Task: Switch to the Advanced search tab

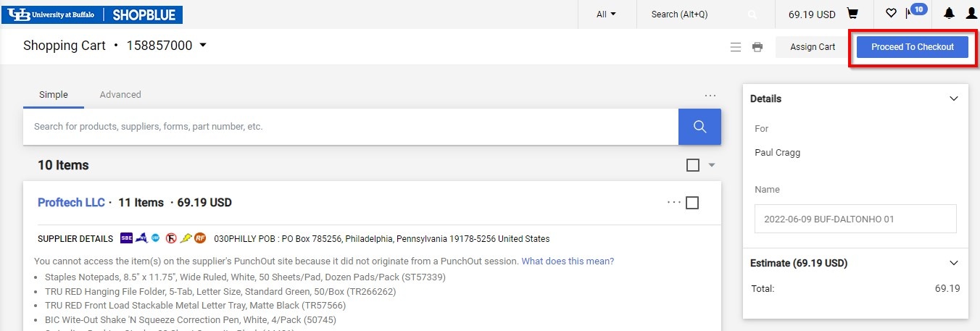Action: point(120,95)
